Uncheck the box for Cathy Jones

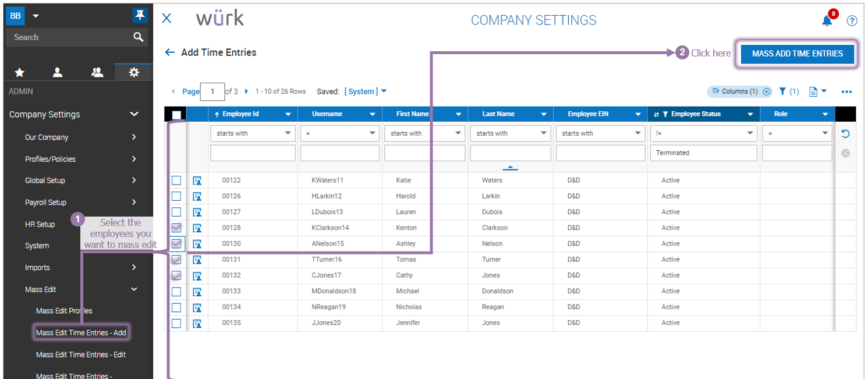[176, 275]
